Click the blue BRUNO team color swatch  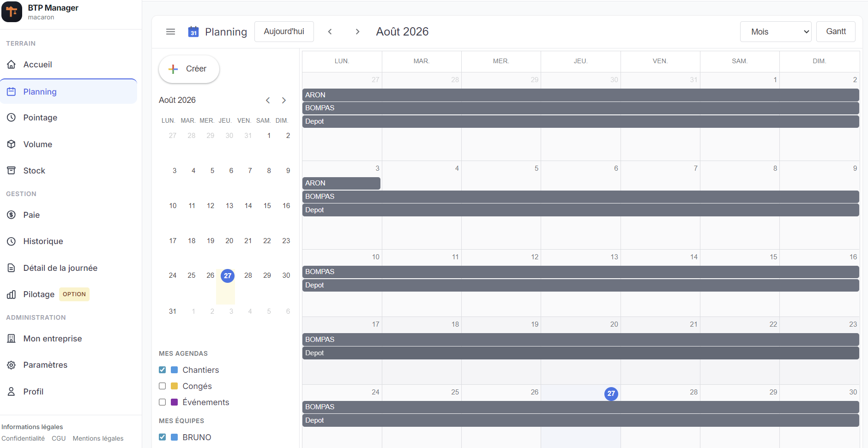(175, 437)
